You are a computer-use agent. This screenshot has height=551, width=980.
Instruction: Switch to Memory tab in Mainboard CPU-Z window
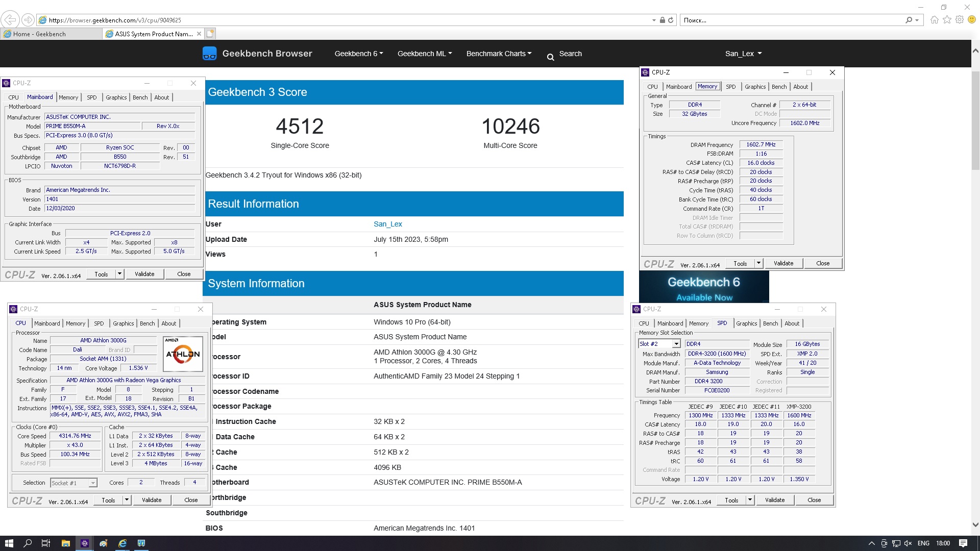coord(68,97)
